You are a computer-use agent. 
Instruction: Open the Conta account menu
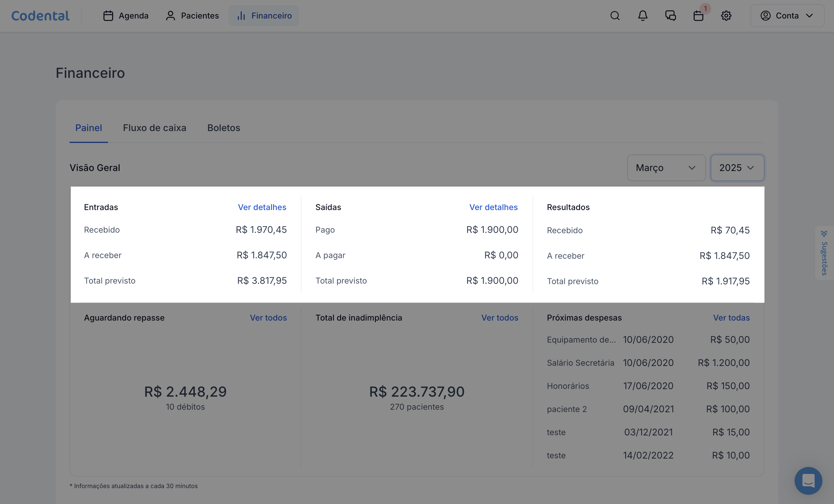[787, 16]
